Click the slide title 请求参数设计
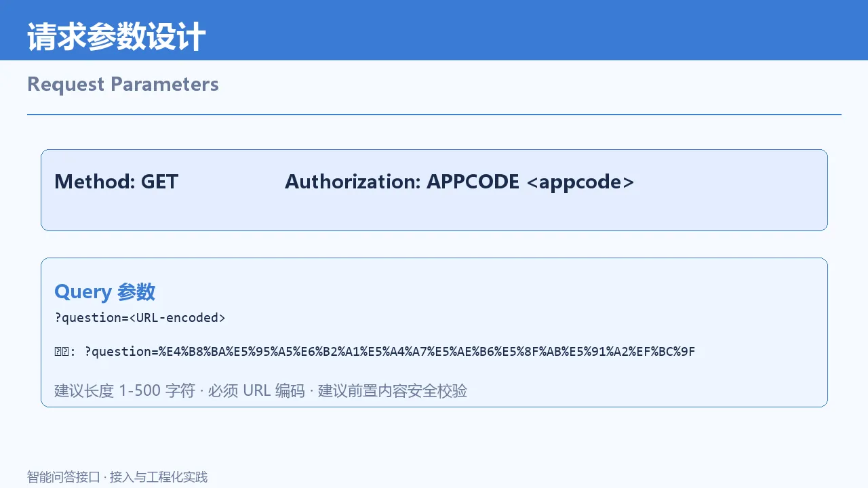This screenshot has width=868, height=488. pos(116,37)
